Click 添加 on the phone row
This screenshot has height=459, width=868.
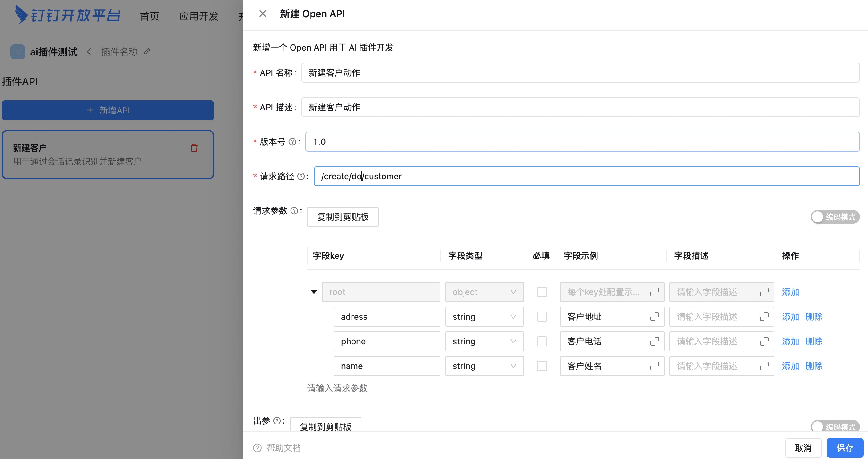click(790, 341)
